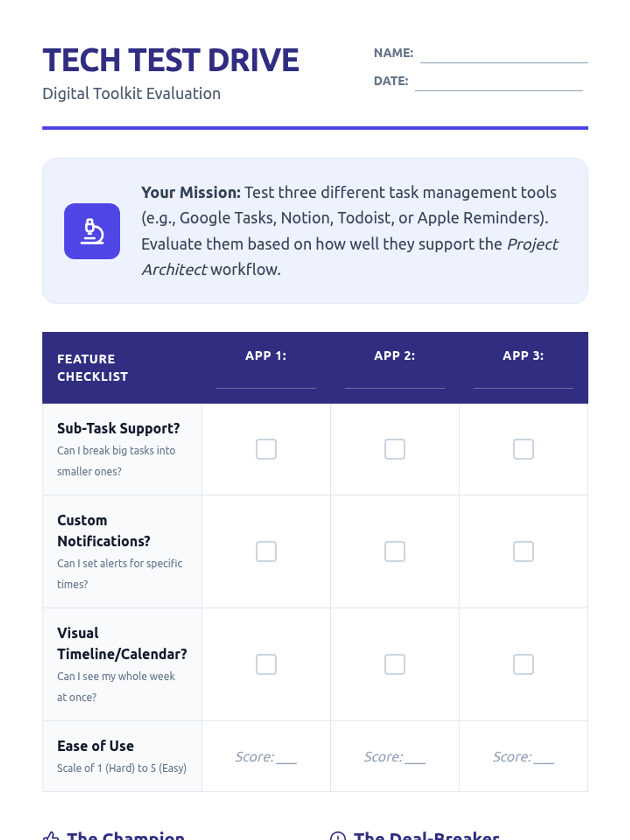This screenshot has height=840, width=630.
Task: Click the microscope mission icon
Action: (x=92, y=231)
